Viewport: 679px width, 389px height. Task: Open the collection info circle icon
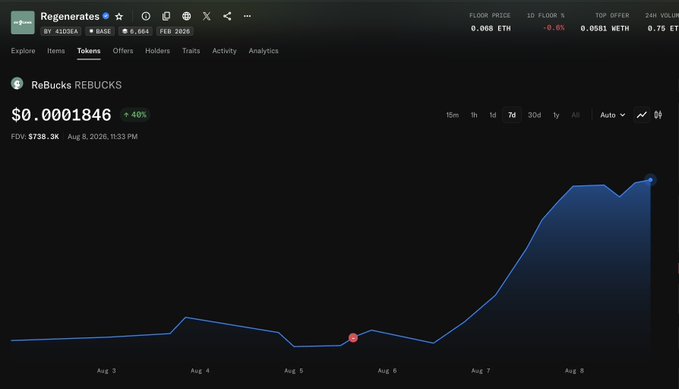146,16
